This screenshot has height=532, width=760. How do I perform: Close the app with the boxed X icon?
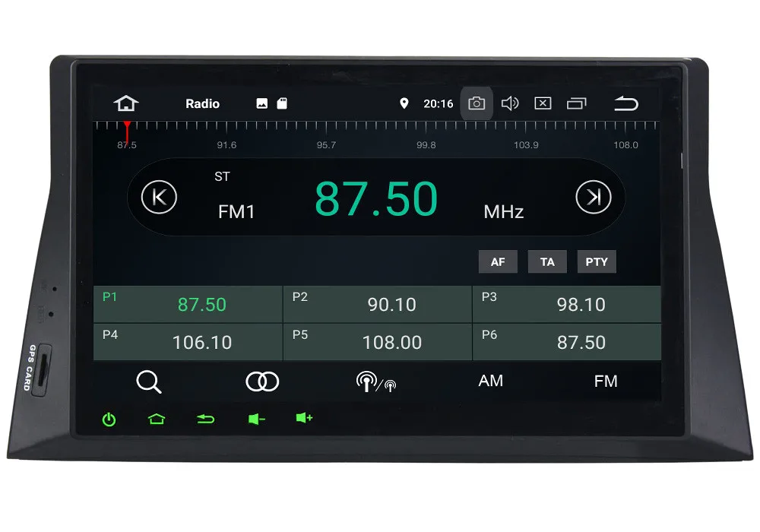tap(543, 103)
